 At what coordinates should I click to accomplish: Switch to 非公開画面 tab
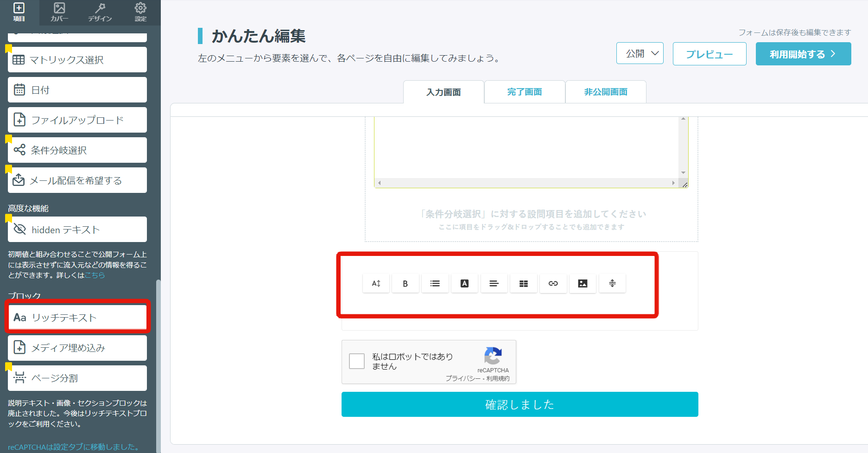(x=606, y=92)
